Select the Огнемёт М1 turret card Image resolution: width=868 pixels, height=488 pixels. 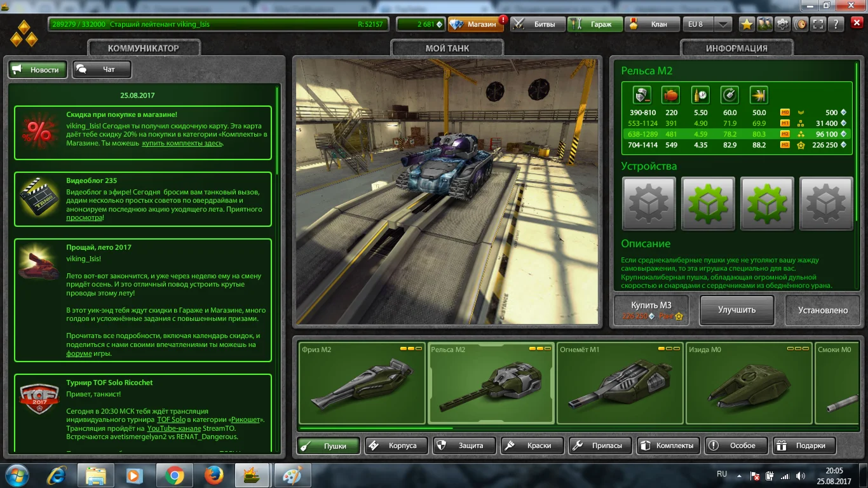click(620, 383)
